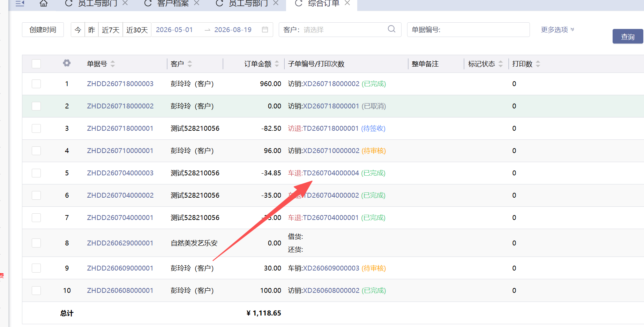Open calendar icon in date range
This screenshot has width=644, height=327.
coord(265,30)
